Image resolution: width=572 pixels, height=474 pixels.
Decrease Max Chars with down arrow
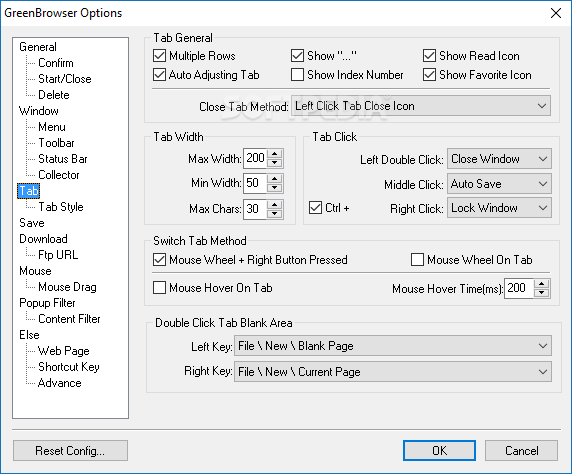pos(275,213)
